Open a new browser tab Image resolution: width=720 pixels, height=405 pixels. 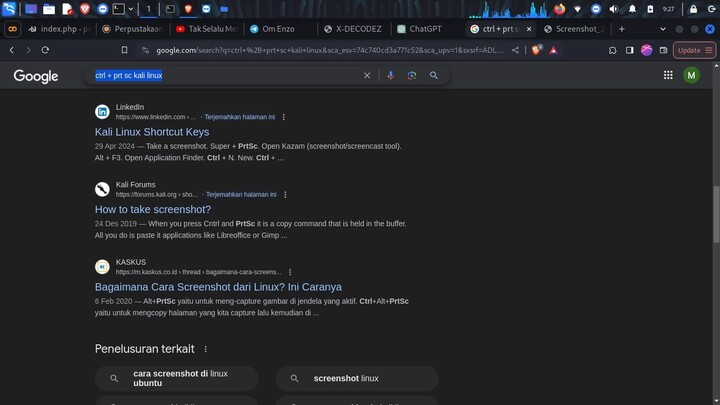[622, 29]
